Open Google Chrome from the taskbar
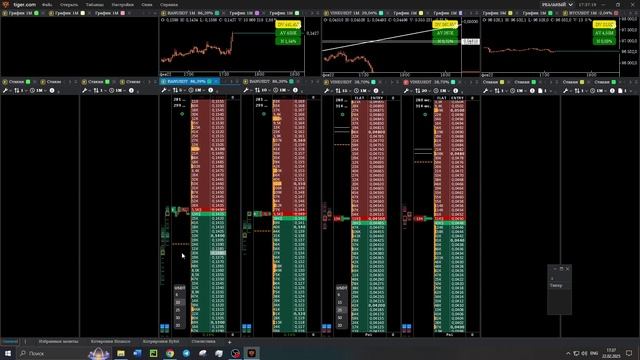Viewport: 640px width, 360px height. coord(170,353)
